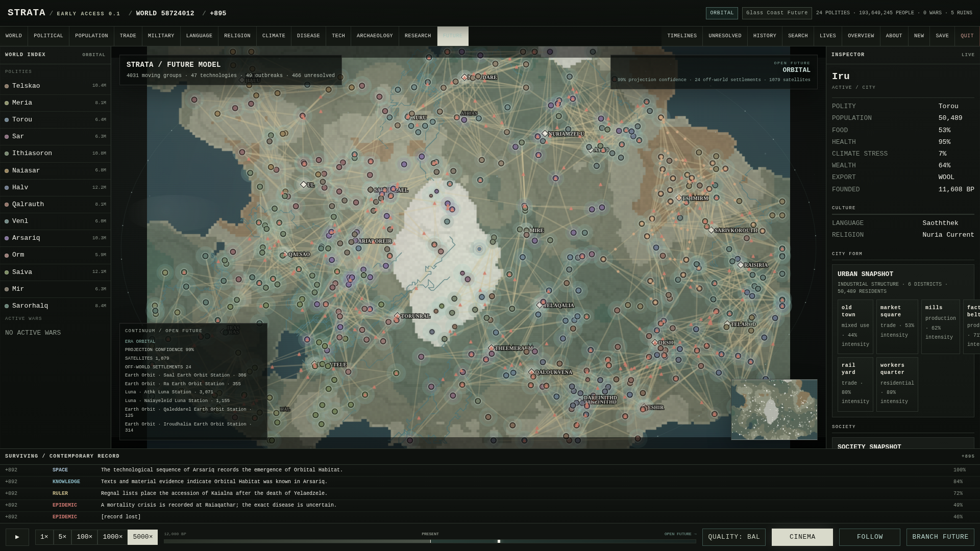Viewport: 980px width, 551px height.
Task: Open the HISTORY panel
Action: (765, 36)
